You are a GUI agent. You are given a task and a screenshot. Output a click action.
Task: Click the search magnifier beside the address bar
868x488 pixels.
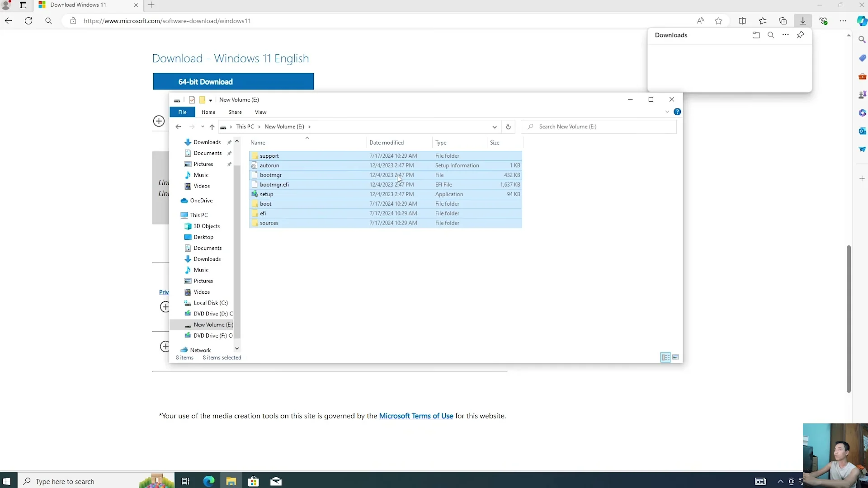pos(48,21)
